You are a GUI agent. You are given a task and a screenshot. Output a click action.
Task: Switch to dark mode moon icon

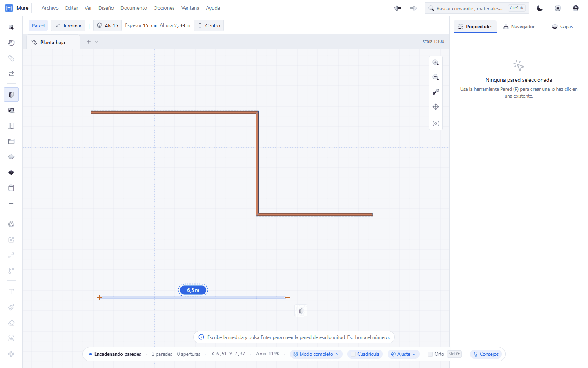pyautogui.click(x=540, y=8)
